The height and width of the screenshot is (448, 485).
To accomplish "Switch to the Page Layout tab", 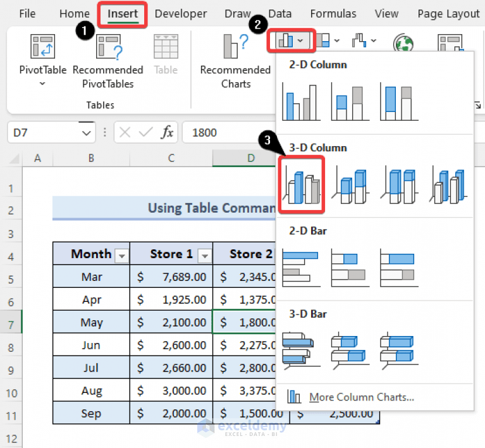I will (x=448, y=14).
